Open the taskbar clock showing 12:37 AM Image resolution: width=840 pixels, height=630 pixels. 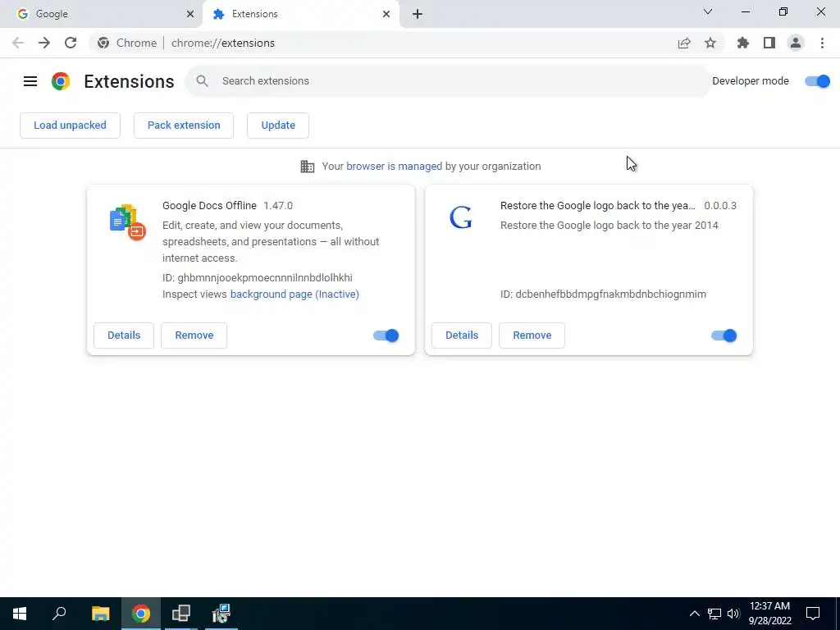coord(769,614)
